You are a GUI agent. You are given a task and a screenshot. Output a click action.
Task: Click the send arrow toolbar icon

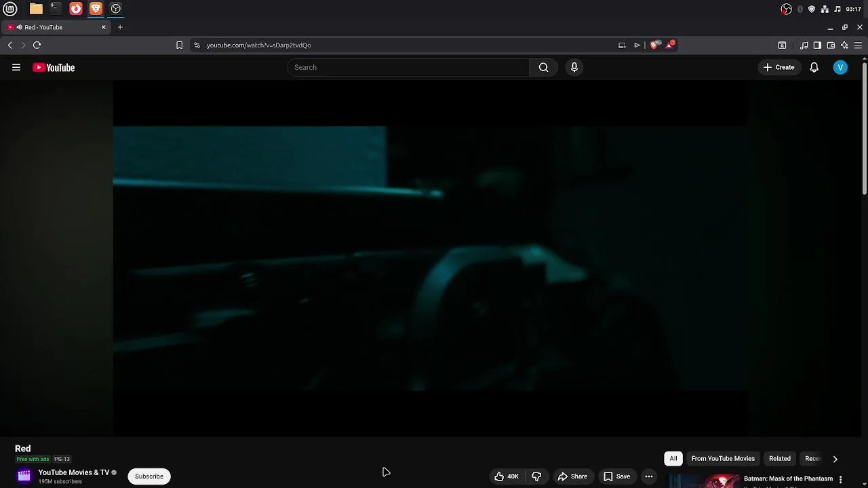[x=637, y=45]
